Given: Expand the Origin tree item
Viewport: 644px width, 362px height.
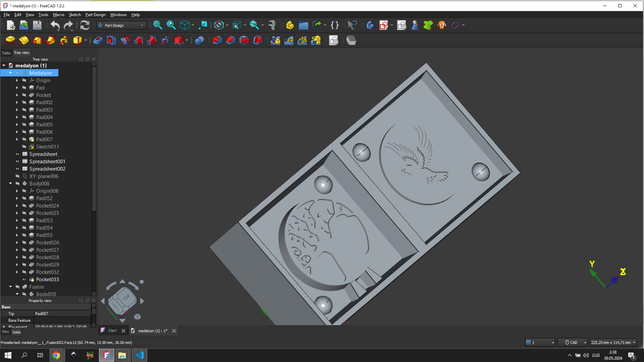Looking at the screenshot, I should [x=17, y=80].
